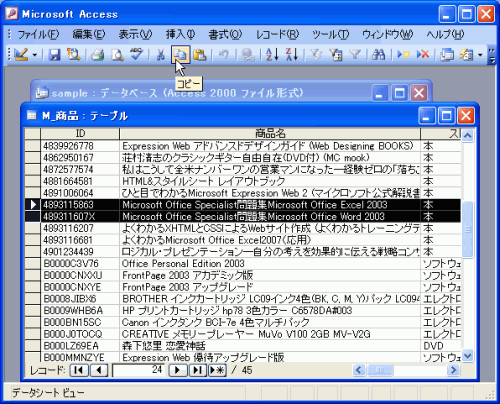The width and height of the screenshot is (500, 404).
Task: Open the View mode dropdown arrow
Action: click(35, 55)
